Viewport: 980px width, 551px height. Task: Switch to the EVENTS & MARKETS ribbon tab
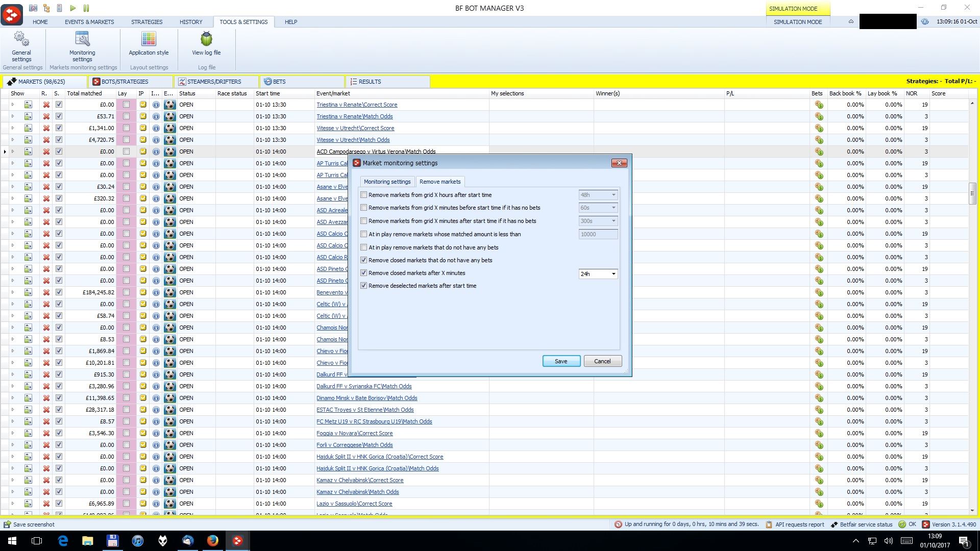(x=89, y=22)
